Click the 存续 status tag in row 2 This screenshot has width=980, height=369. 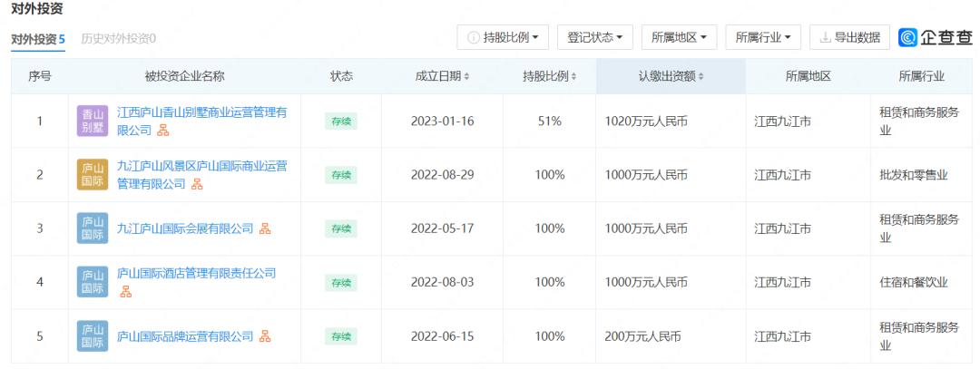(341, 175)
